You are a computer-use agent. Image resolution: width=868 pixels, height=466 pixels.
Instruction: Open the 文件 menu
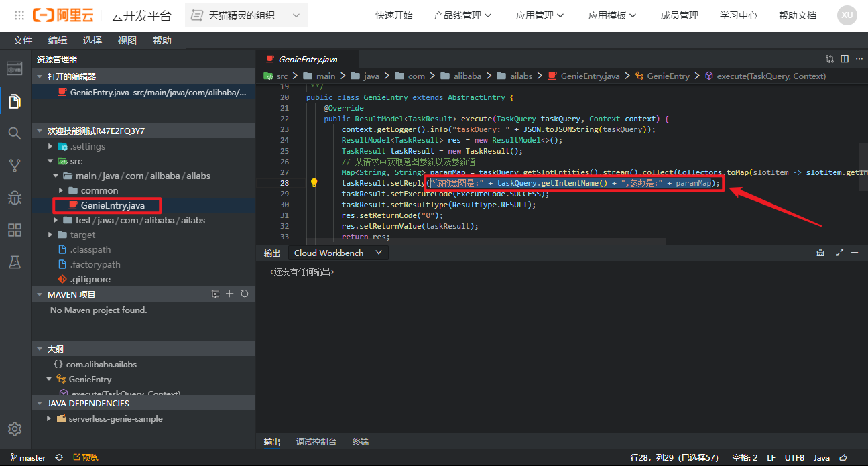23,40
